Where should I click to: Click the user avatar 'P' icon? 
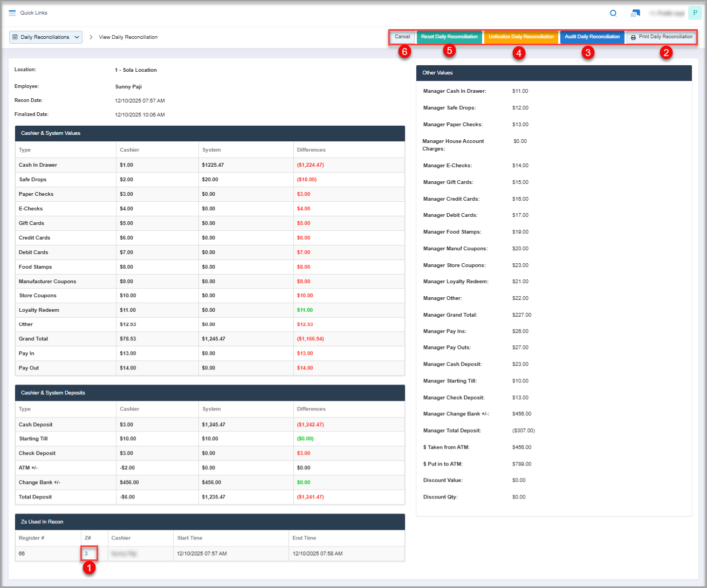pyautogui.click(x=695, y=13)
